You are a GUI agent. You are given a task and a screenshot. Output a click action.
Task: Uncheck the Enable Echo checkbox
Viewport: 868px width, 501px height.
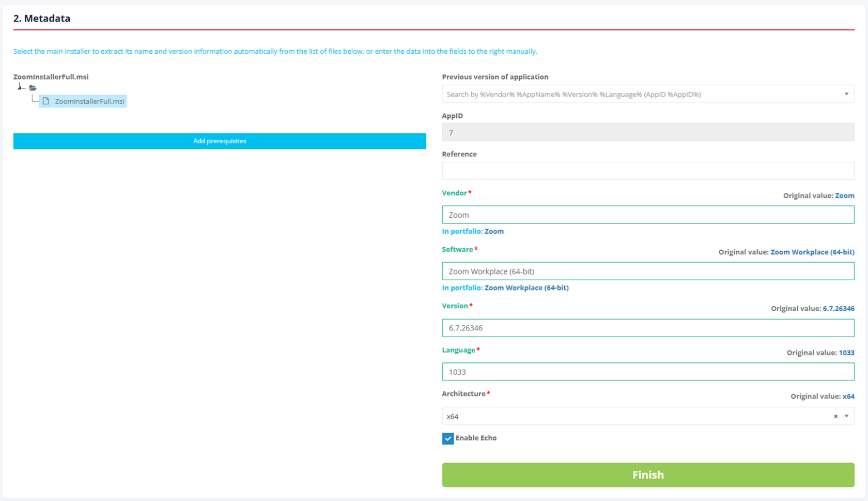coord(448,438)
